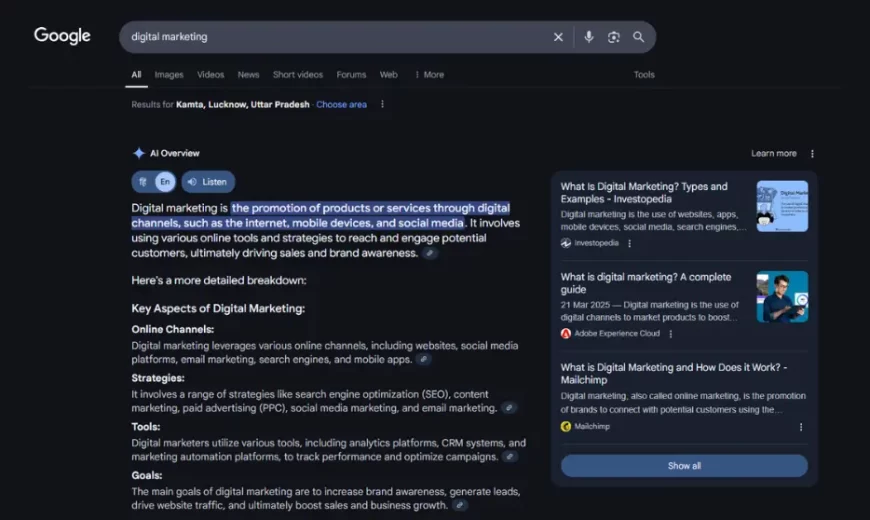Open source link icon after Online Channels text
The image size is (870, 520).
(x=423, y=359)
